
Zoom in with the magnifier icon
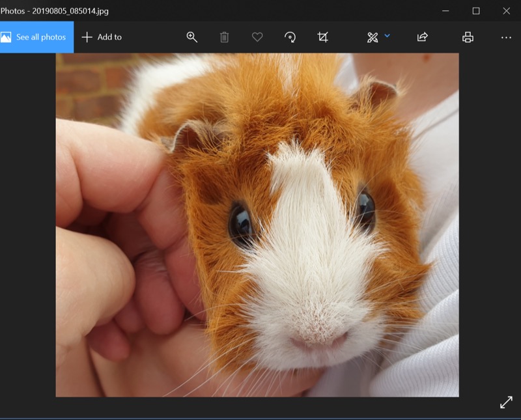191,37
